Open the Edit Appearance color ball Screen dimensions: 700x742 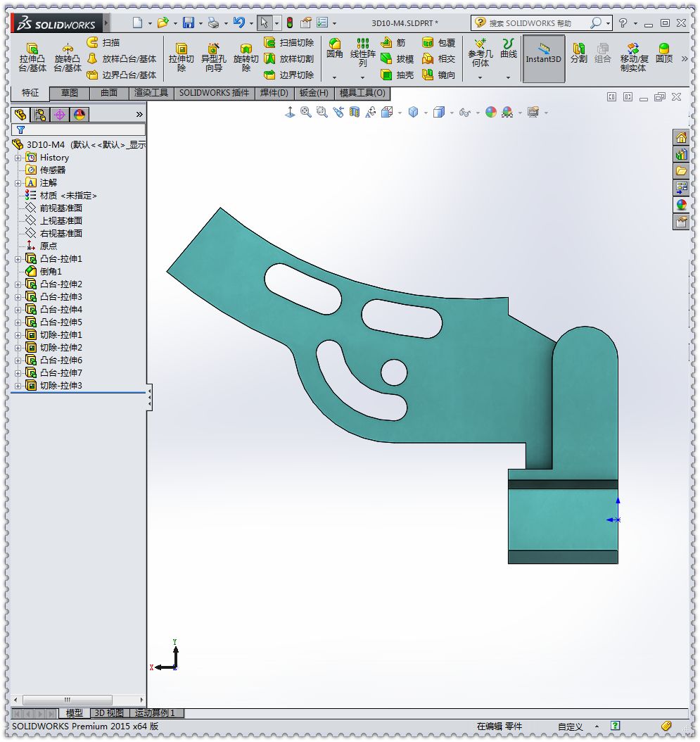(x=491, y=112)
